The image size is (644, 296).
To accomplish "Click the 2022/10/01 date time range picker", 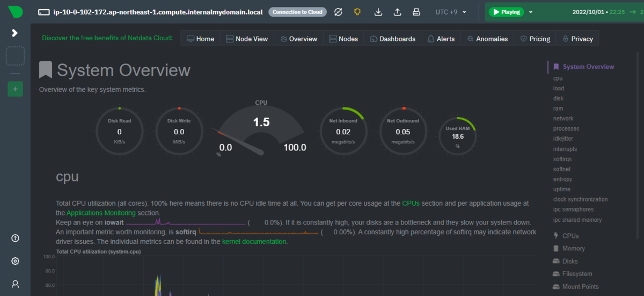I will click(x=606, y=12).
